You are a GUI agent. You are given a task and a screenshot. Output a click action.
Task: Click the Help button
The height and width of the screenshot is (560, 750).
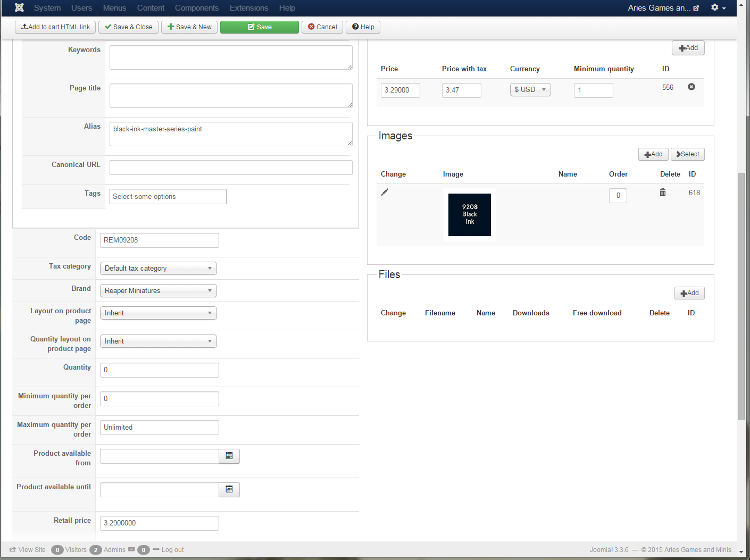click(363, 27)
